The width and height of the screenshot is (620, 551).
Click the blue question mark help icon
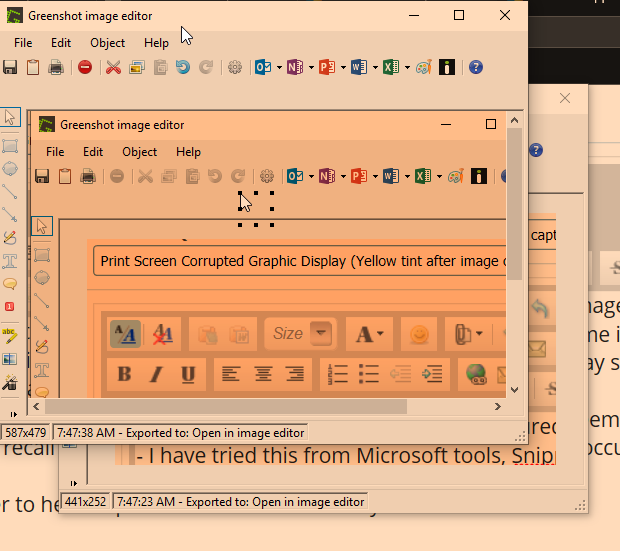[x=476, y=67]
